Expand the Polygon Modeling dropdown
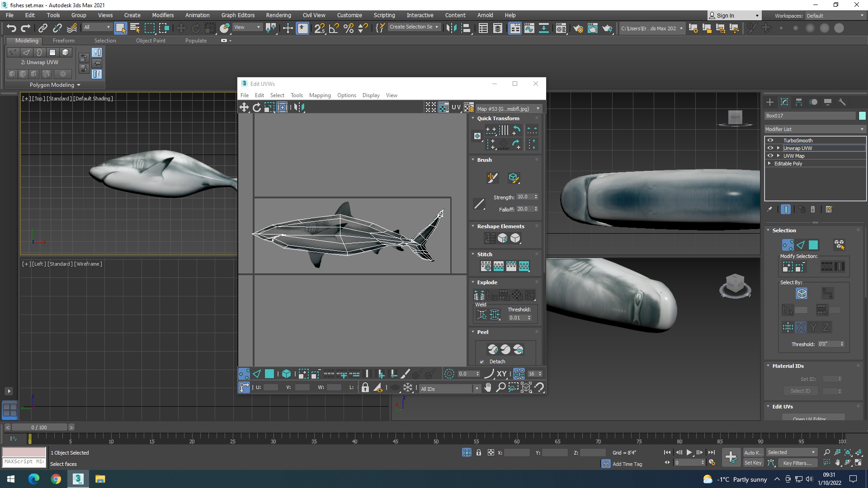Image resolution: width=868 pixels, height=488 pixels. [x=55, y=85]
